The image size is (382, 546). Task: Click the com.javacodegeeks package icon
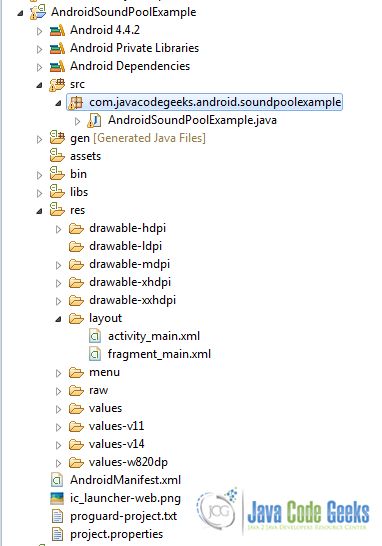pyautogui.click(x=76, y=103)
